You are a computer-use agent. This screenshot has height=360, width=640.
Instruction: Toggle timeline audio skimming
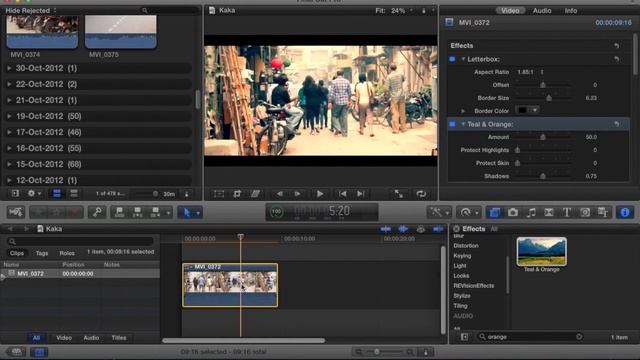click(x=403, y=229)
